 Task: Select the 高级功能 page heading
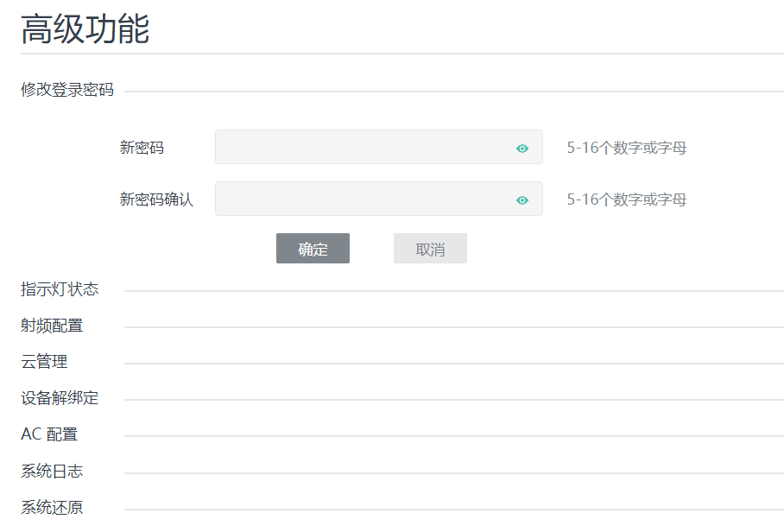pos(85,29)
